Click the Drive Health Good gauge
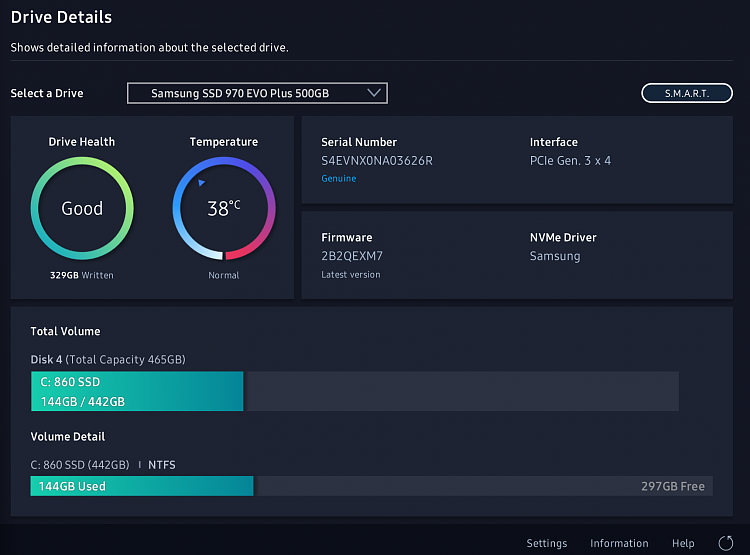Screen dimensions: 750x555 coord(82,209)
